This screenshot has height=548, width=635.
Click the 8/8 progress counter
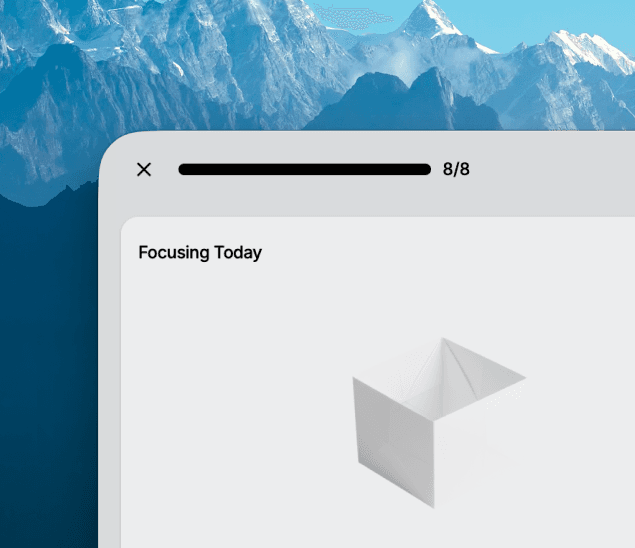456,169
